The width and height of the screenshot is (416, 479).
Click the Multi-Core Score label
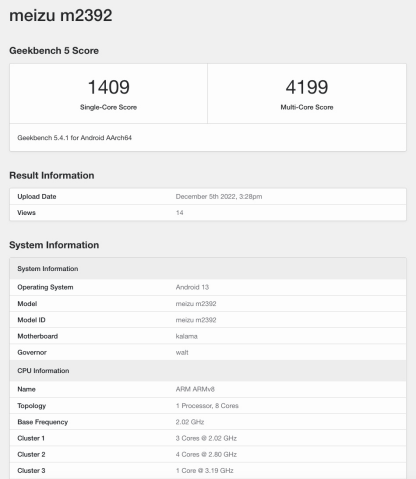(307, 107)
